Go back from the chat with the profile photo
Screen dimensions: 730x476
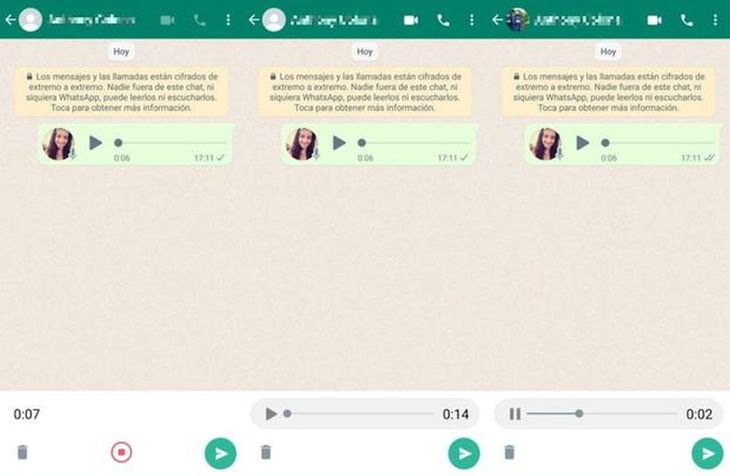tap(496, 20)
